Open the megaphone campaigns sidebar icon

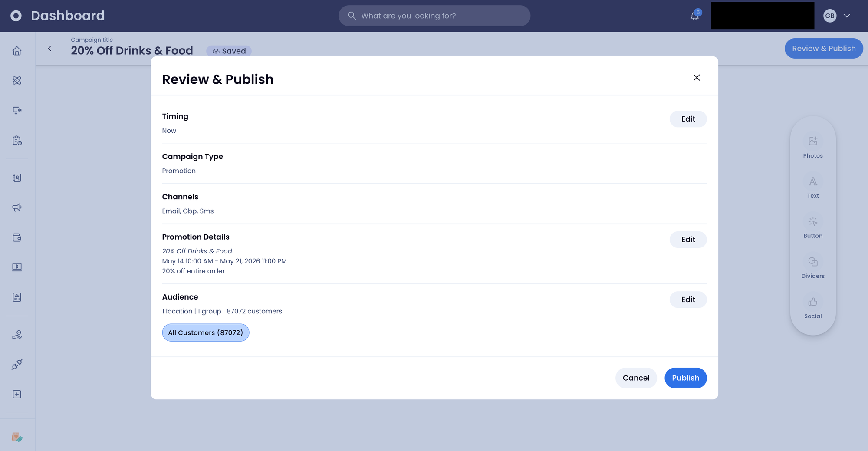pyautogui.click(x=17, y=207)
